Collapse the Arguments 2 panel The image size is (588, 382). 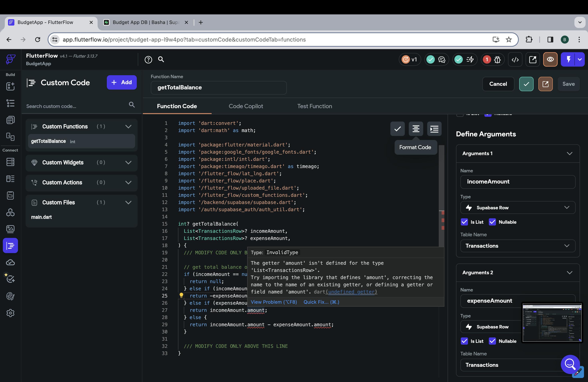[569, 273]
